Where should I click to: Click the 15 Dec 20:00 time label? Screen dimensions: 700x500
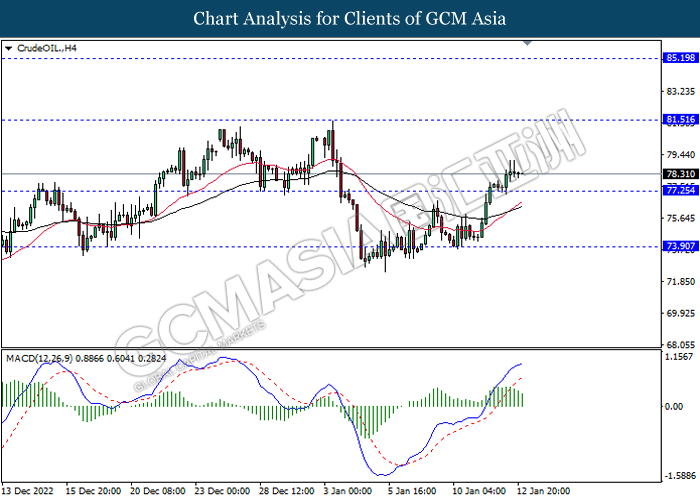point(93,491)
